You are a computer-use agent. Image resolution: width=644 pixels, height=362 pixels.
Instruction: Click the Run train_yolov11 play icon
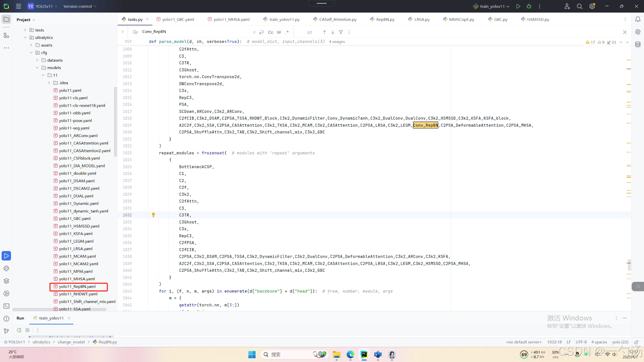point(518,6)
